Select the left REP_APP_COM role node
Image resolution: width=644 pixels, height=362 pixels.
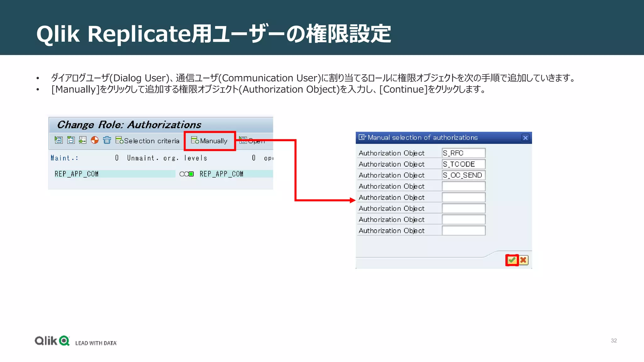115,174
